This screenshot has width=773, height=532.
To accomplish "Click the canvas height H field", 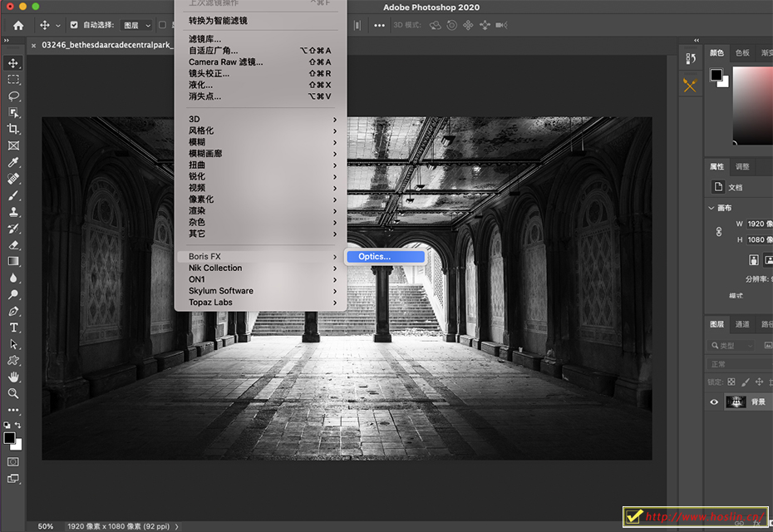I will point(759,239).
